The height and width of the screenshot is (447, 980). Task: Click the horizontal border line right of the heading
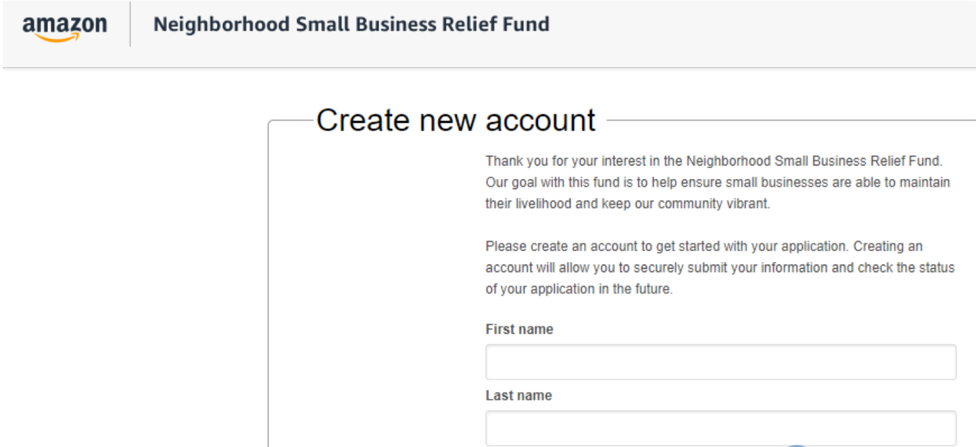pyautogui.click(x=791, y=121)
